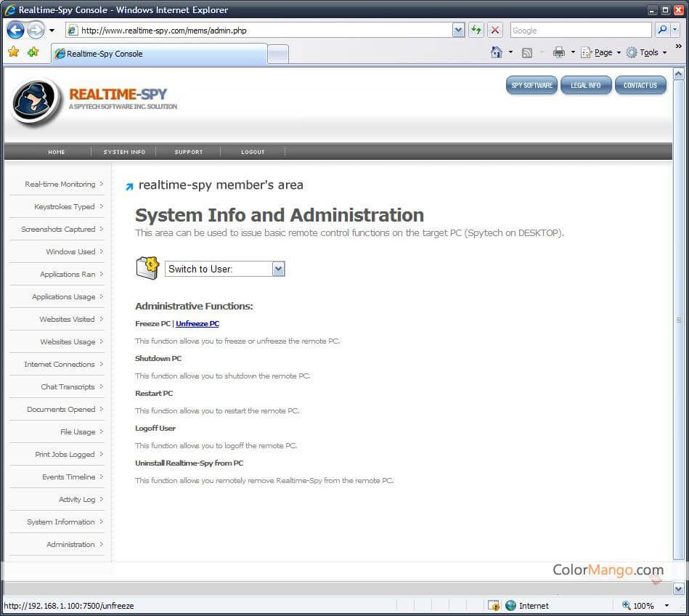Open Websites Visited in sidebar
The image size is (689, 616).
tap(67, 319)
